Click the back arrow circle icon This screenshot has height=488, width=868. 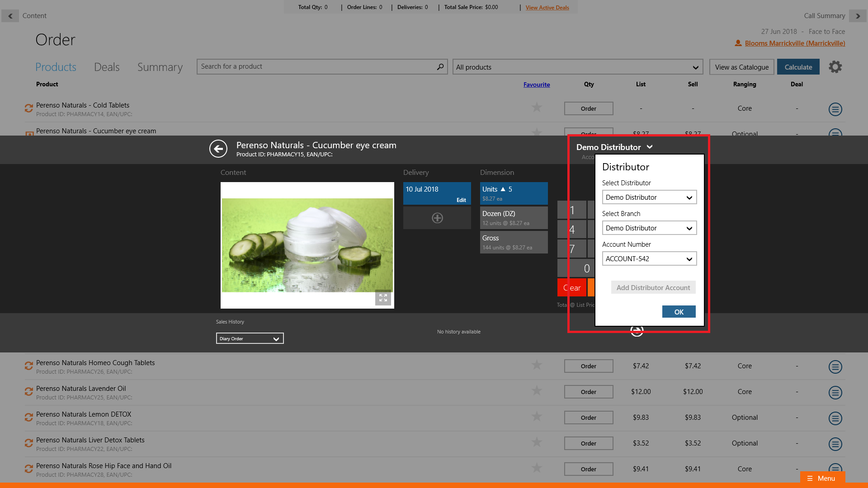coord(218,149)
